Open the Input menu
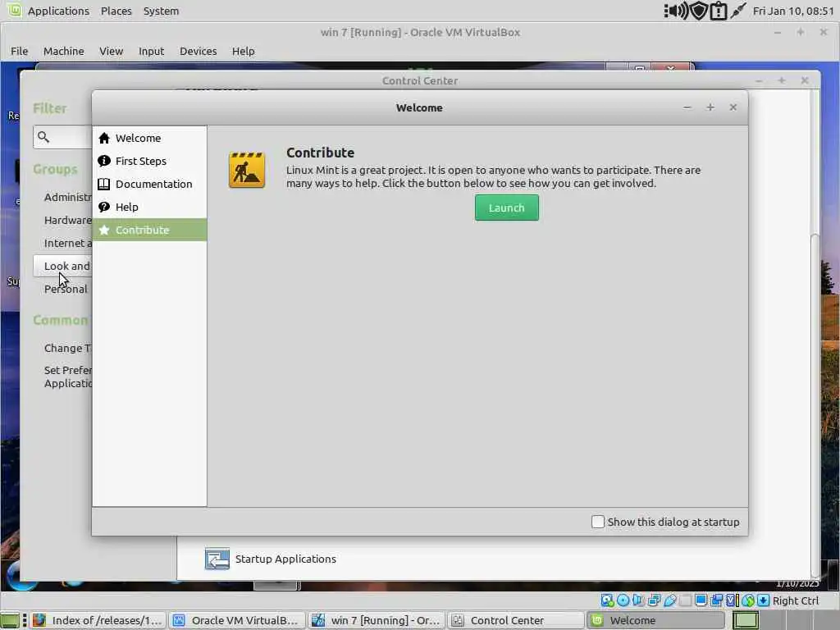The height and width of the screenshot is (630, 840). click(x=151, y=52)
